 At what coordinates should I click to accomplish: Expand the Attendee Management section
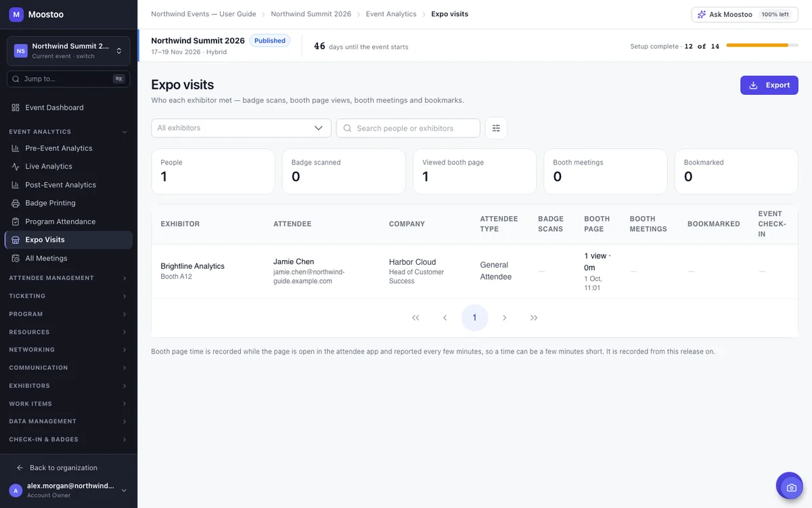(68, 278)
